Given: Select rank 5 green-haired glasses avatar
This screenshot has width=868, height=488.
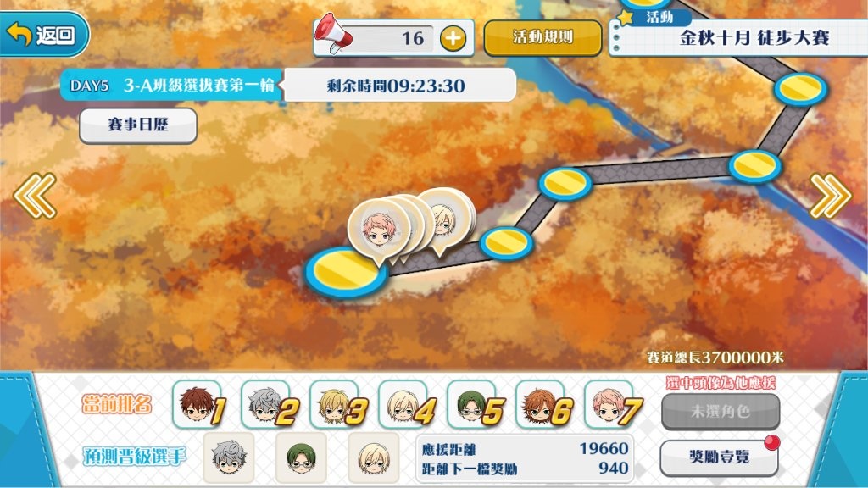Looking at the screenshot, I should (x=473, y=404).
